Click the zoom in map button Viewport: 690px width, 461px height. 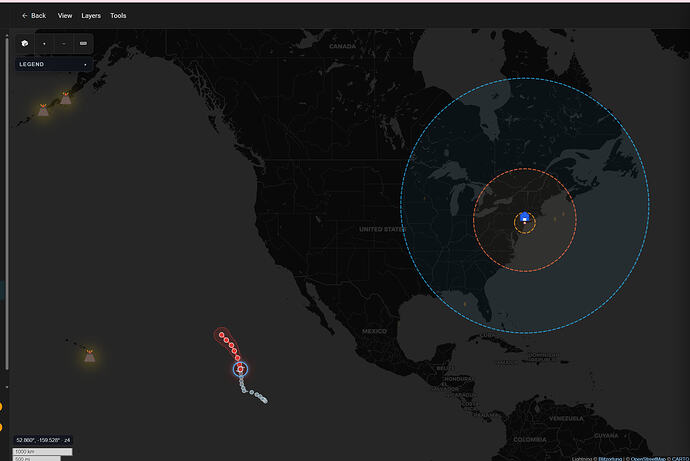click(x=44, y=44)
